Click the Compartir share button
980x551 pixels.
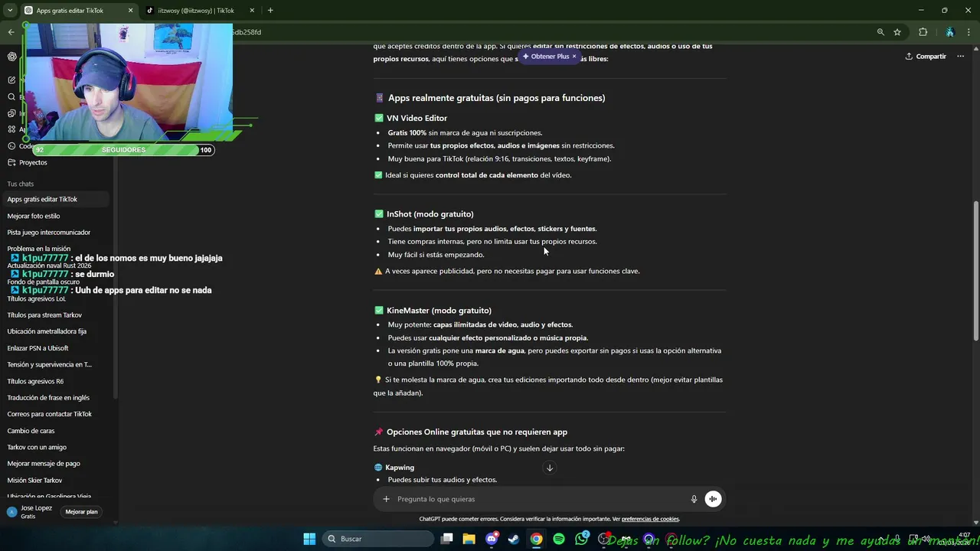pyautogui.click(x=926, y=56)
